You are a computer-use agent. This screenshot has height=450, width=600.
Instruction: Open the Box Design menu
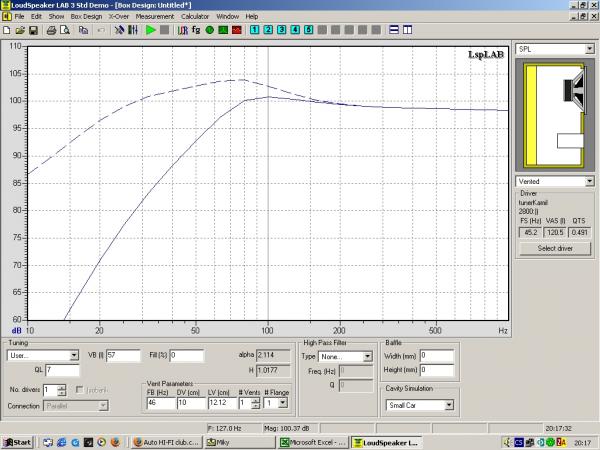click(x=87, y=17)
